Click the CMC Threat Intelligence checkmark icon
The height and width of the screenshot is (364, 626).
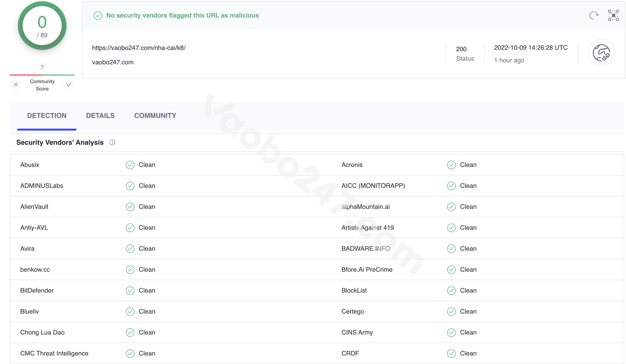(130, 354)
